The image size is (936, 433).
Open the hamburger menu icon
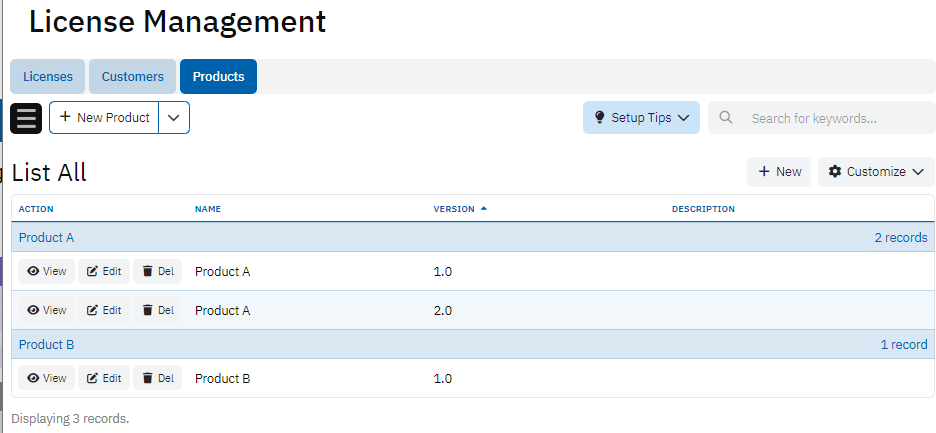coord(26,118)
